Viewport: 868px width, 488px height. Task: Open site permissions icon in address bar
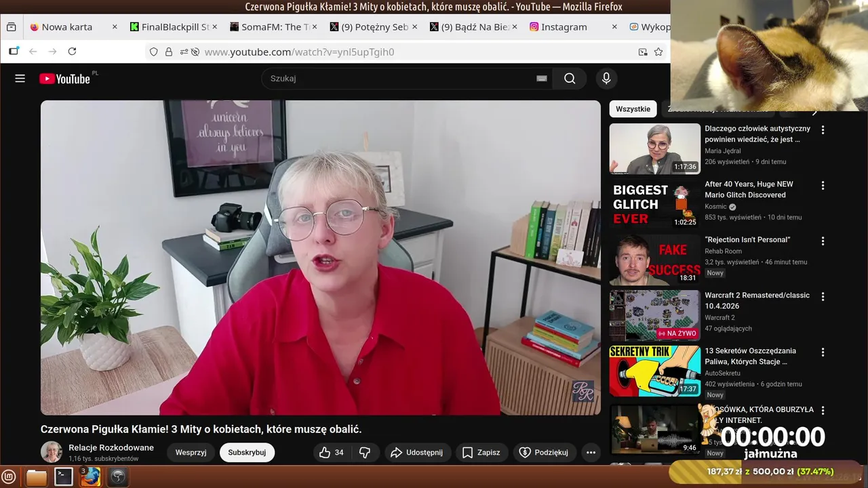(184, 52)
